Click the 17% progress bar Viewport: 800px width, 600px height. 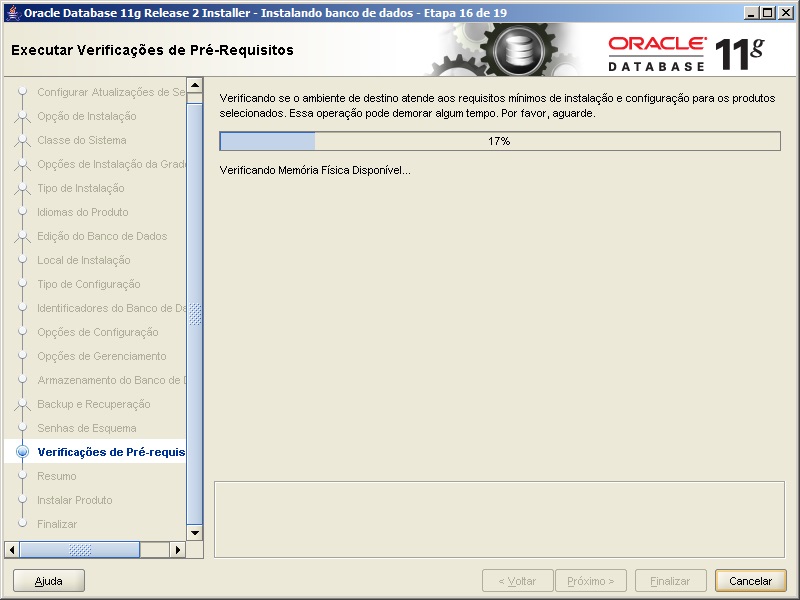(x=500, y=141)
